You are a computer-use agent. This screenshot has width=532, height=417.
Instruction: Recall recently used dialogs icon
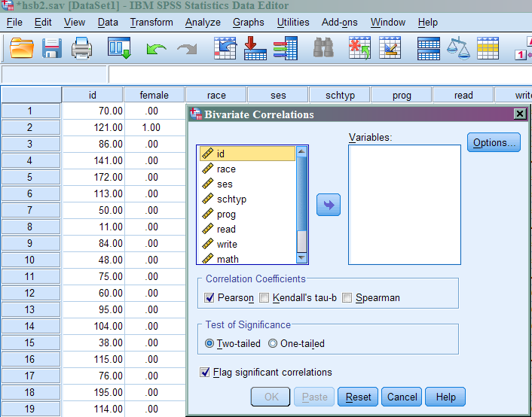click(x=119, y=48)
